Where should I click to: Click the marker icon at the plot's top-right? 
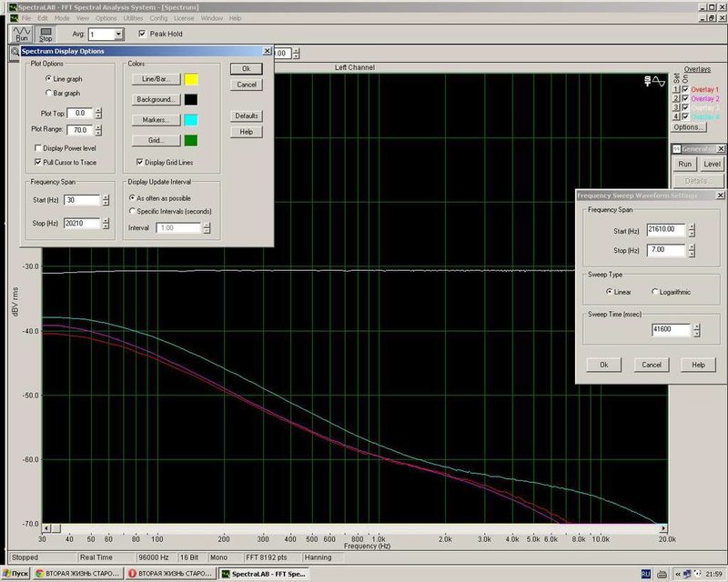coord(648,81)
